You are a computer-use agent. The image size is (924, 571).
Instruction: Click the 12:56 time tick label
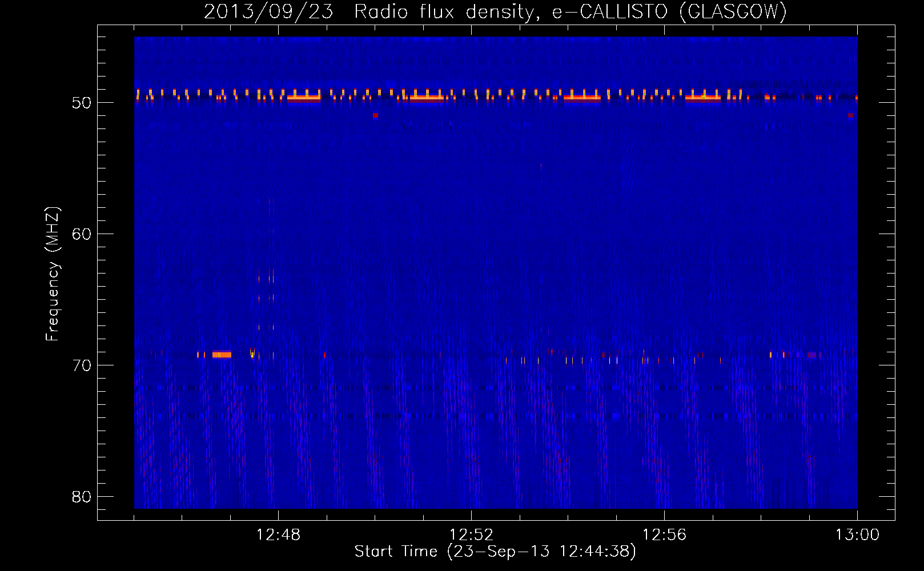(x=664, y=535)
